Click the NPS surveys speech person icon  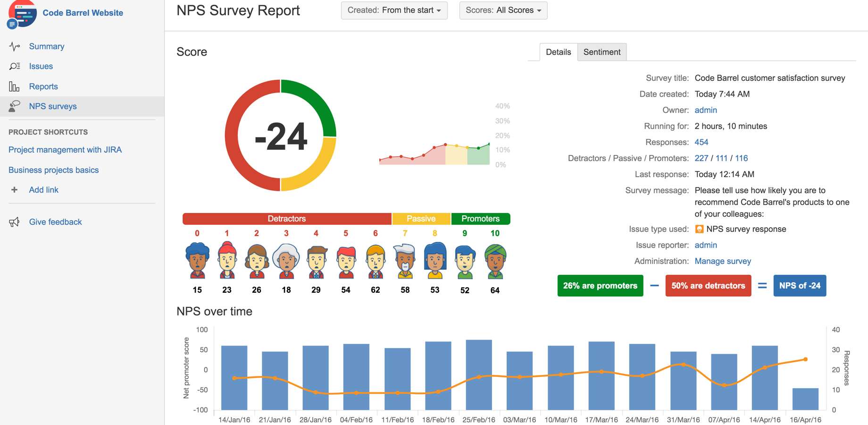[15, 106]
